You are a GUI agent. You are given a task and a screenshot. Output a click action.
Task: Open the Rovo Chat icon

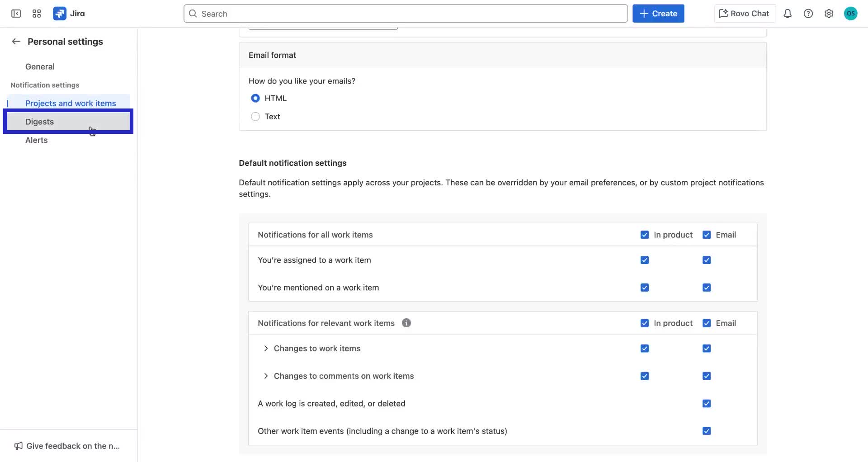[744, 14]
